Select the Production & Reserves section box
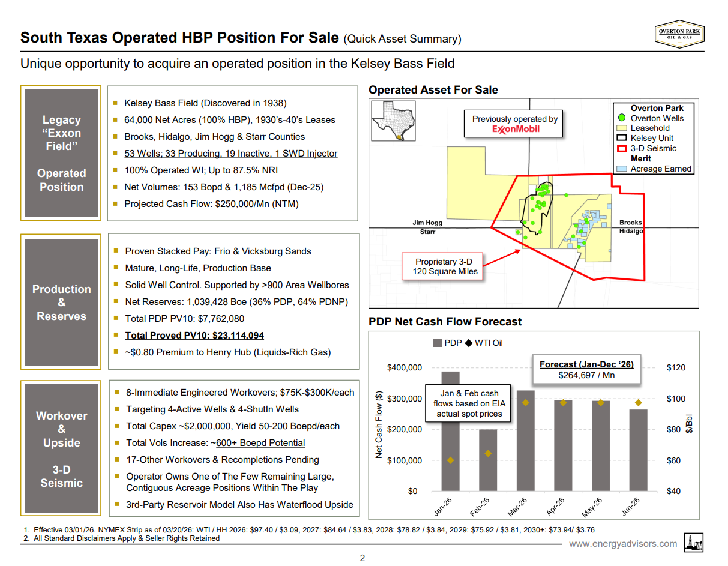 61,303
